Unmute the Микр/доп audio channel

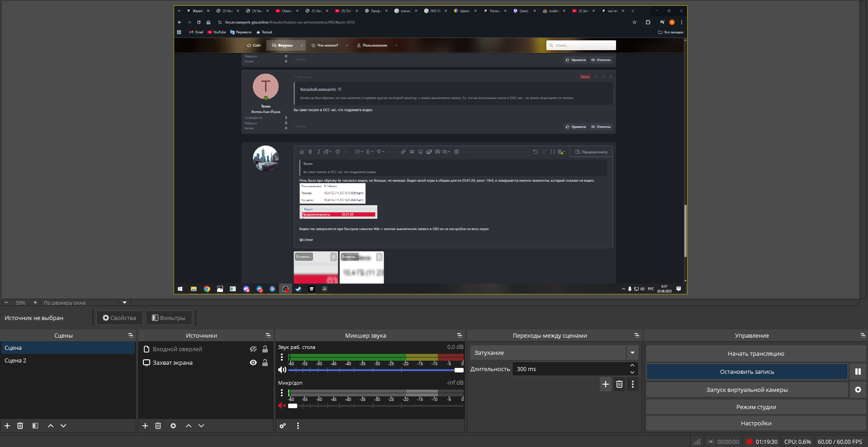click(x=282, y=405)
